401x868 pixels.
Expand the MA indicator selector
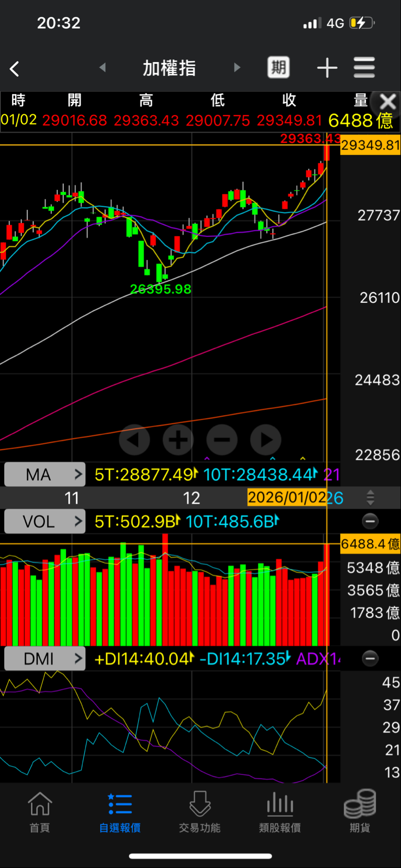[x=45, y=474]
